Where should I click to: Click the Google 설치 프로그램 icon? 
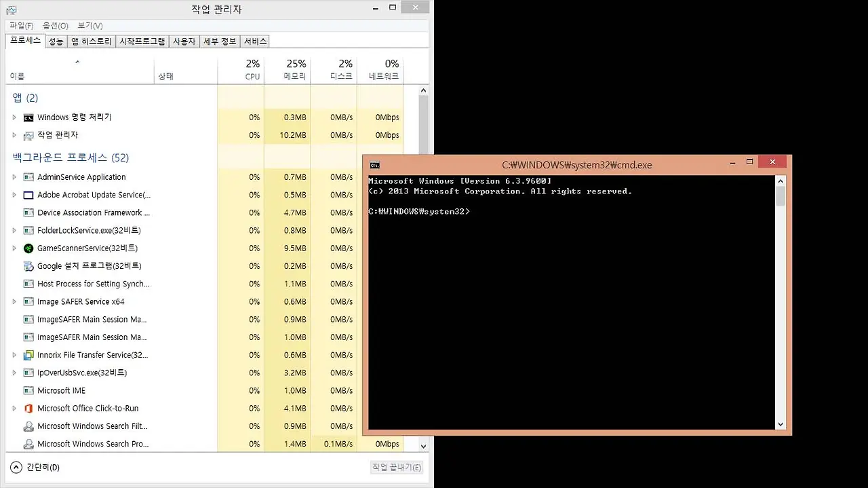(28, 266)
